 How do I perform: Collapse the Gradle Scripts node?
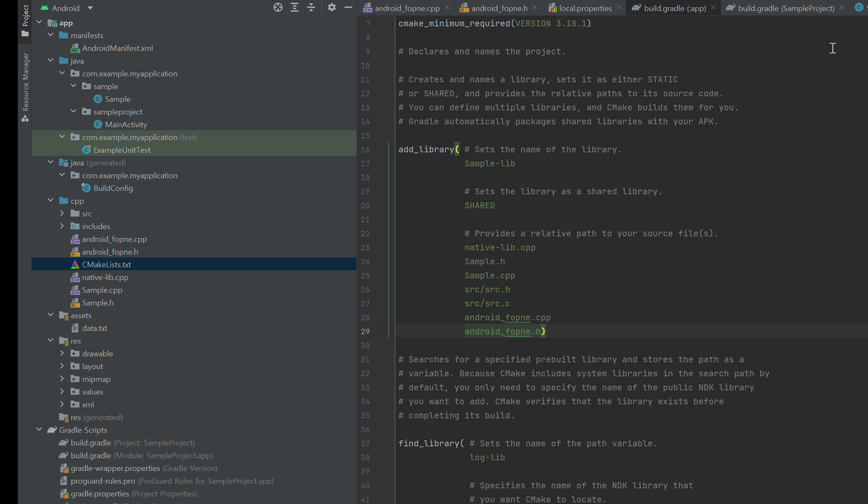(x=39, y=430)
